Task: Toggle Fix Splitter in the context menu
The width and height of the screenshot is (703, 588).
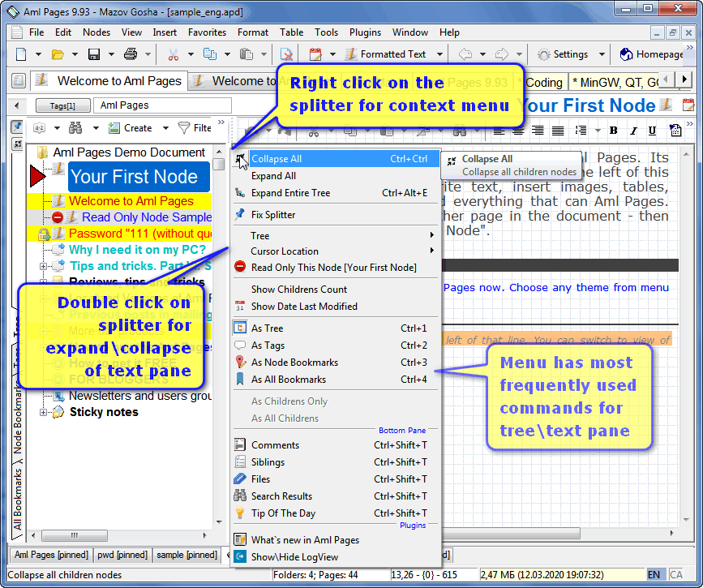Action: point(336,214)
